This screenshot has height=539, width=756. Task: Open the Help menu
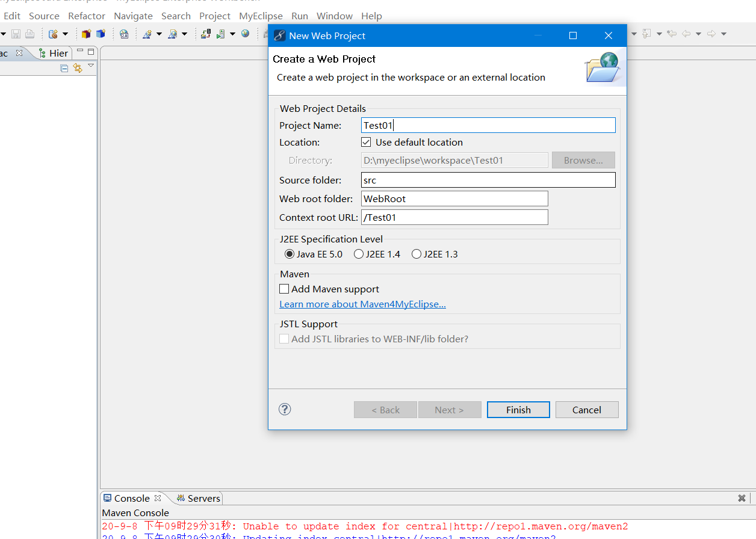(x=371, y=16)
